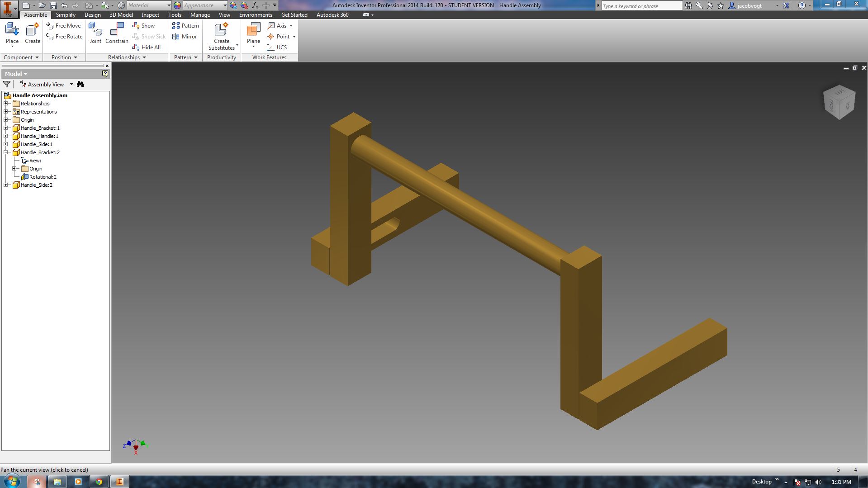The image size is (868, 488).
Task: Expand the Relationships folder node
Action: (6, 104)
